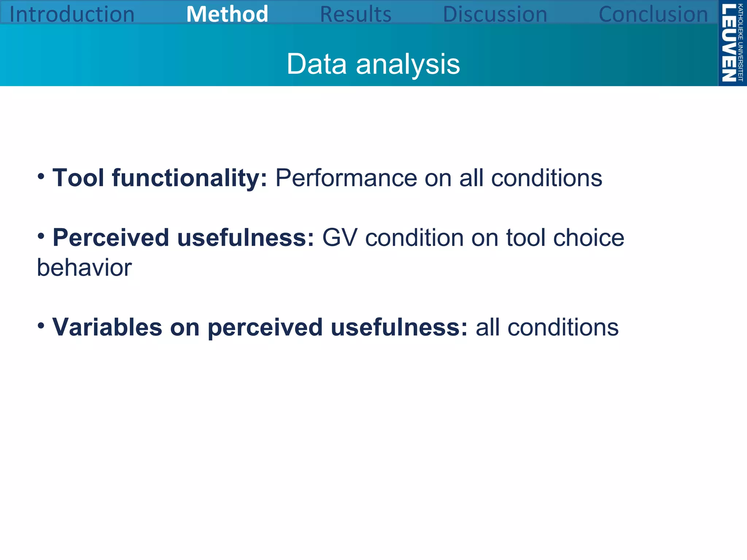
Task: Click all conditions in the third bullet
Action: [547, 327]
